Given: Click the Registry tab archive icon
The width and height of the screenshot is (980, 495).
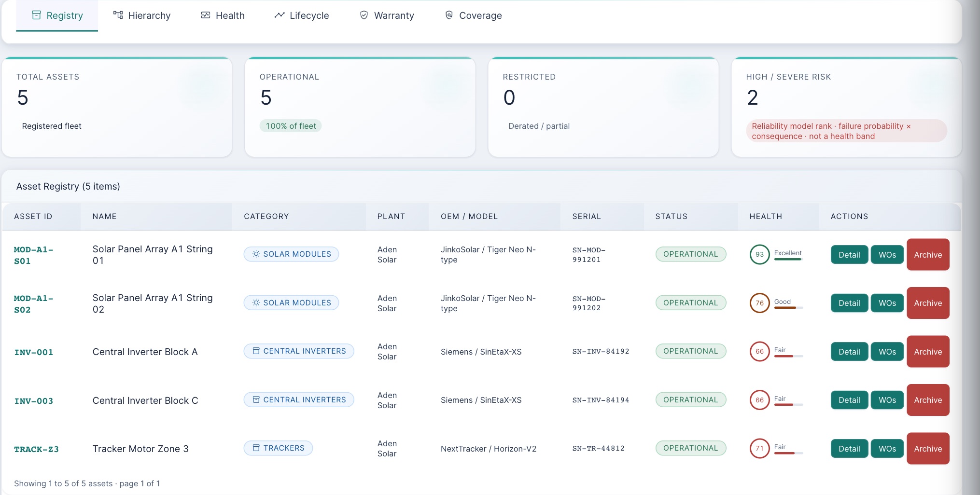Looking at the screenshot, I should (x=36, y=15).
